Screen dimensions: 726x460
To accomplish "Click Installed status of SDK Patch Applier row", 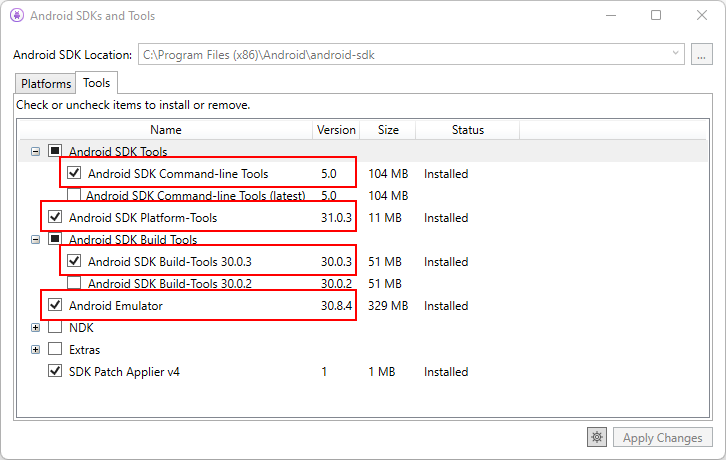I will 446,372.
